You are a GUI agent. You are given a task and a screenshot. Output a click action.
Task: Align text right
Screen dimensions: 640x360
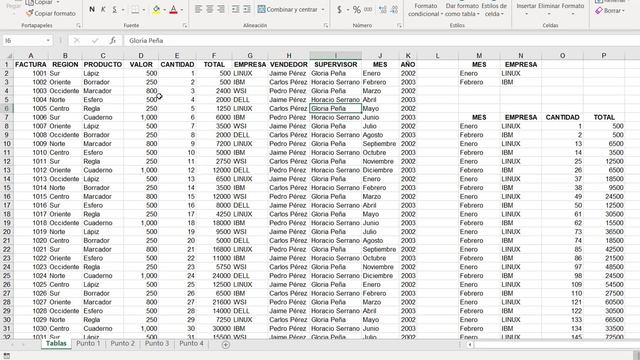click(x=221, y=9)
